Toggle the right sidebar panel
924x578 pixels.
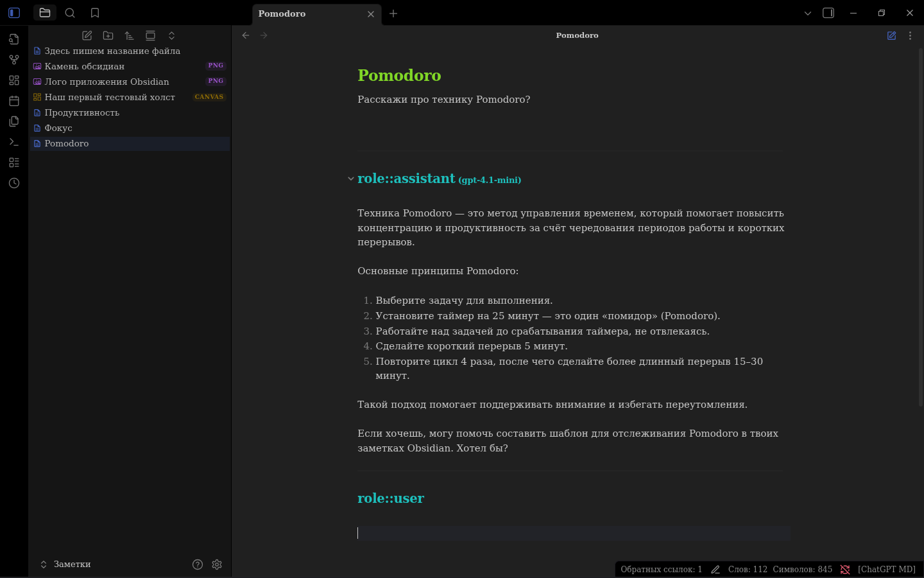pos(828,13)
